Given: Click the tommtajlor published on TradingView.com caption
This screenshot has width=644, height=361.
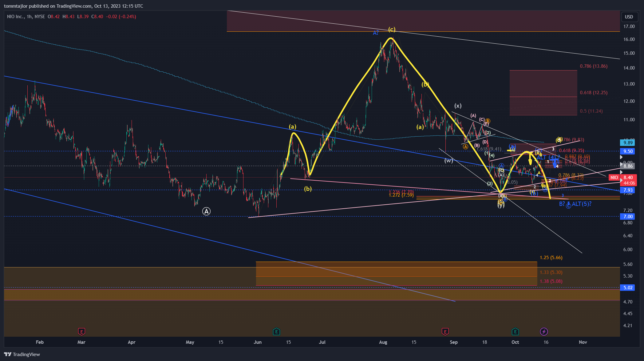Looking at the screenshot, I should tap(73, 6).
